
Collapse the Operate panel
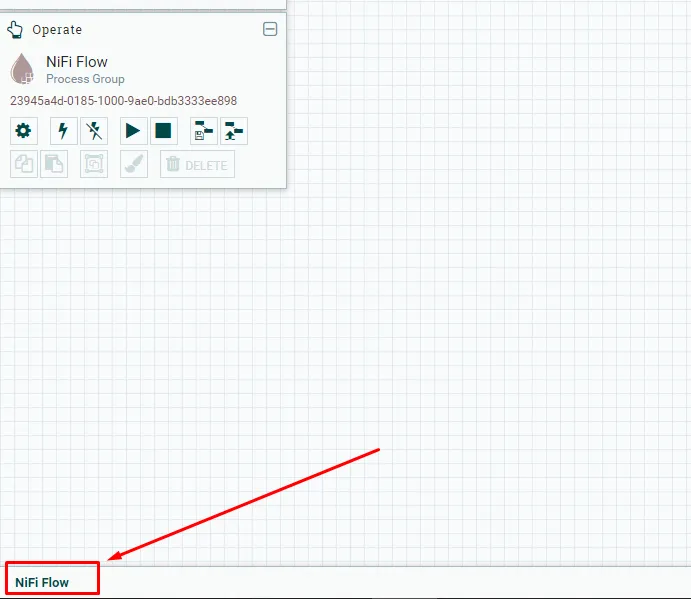270,29
